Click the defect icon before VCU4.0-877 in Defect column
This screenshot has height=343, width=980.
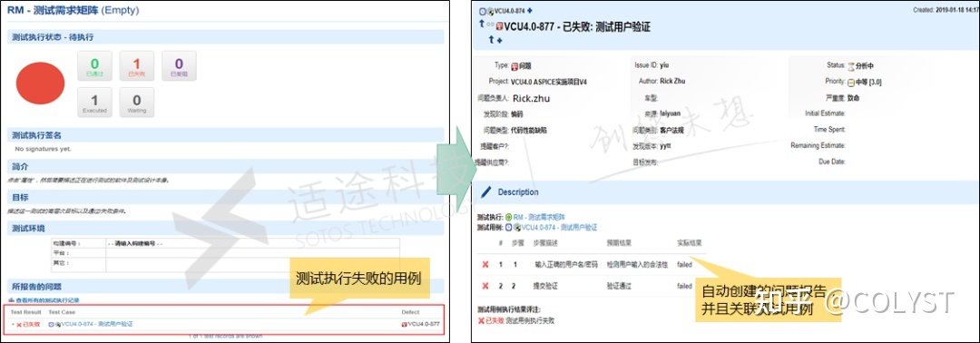(x=404, y=324)
